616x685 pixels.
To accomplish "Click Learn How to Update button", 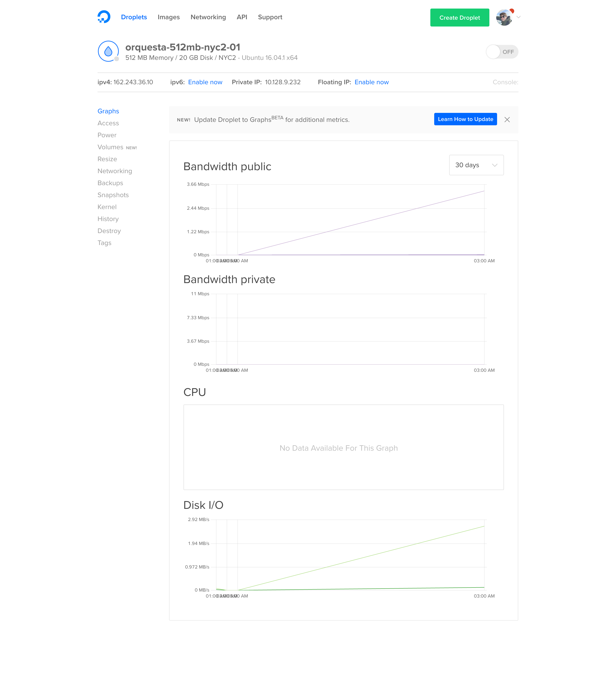I will pyautogui.click(x=465, y=119).
